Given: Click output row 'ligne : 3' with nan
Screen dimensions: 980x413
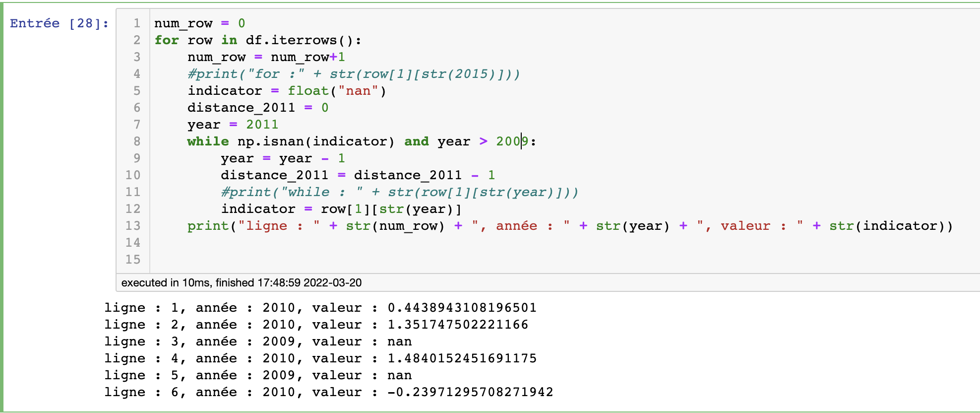Looking at the screenshot, I should [x=258, y=342].
